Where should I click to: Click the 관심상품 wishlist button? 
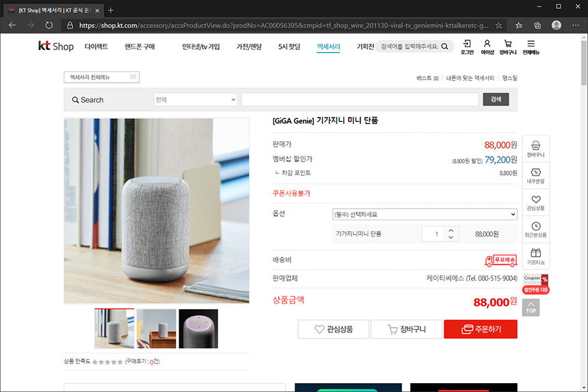(334, 329)
